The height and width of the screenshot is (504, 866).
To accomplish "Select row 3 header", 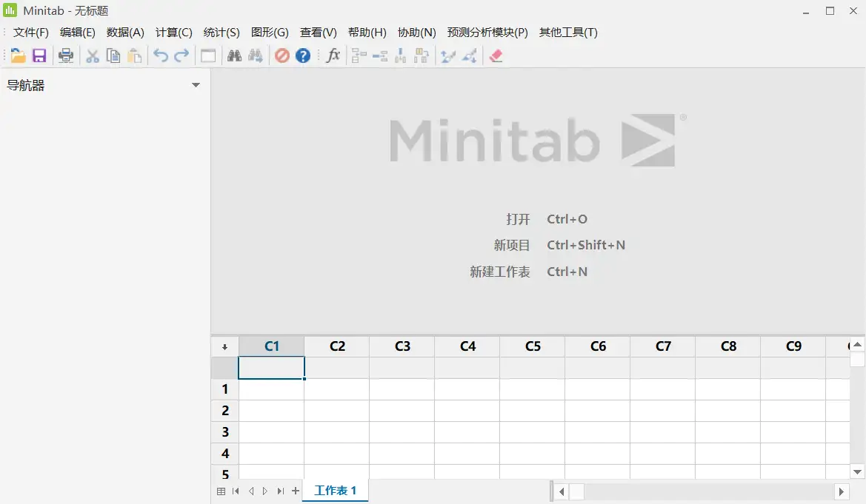I will point(224,432).
